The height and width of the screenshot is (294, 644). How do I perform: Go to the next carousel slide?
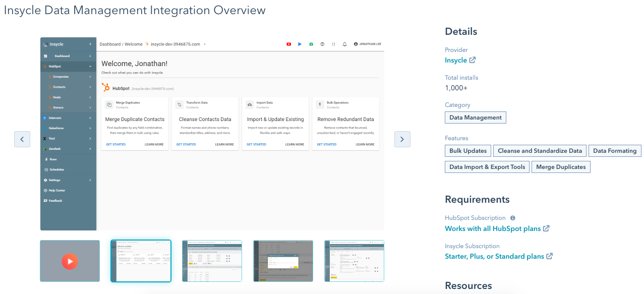[402, 139]
